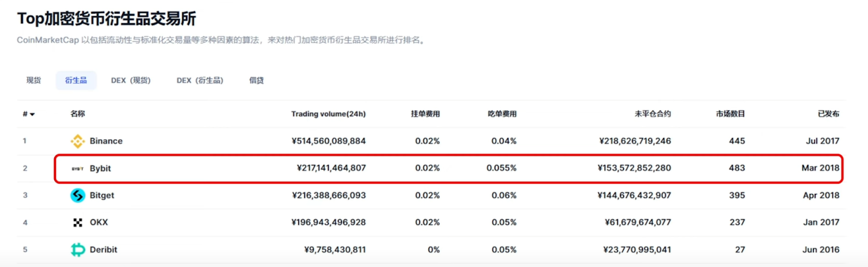Image resolution: width=868 pixels, height=267 pixels.
Task: Open the Bitget exchange name link
Action: point(102,196)
